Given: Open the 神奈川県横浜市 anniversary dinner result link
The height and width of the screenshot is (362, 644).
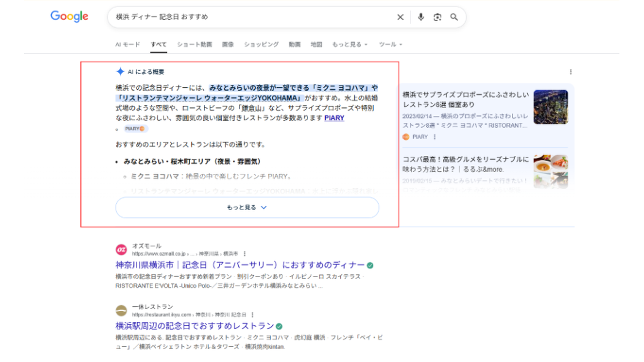Looking at the screenshot, I should (240, 265).
